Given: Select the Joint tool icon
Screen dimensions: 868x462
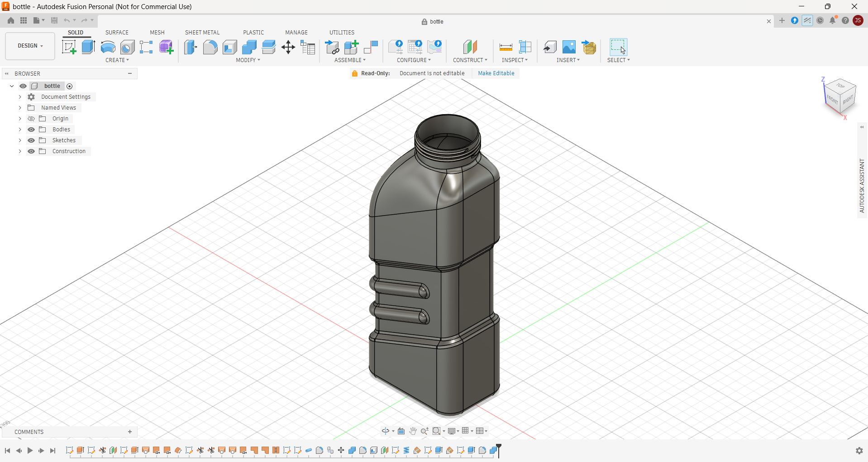Looking at the screenshot, I should 371,47.
